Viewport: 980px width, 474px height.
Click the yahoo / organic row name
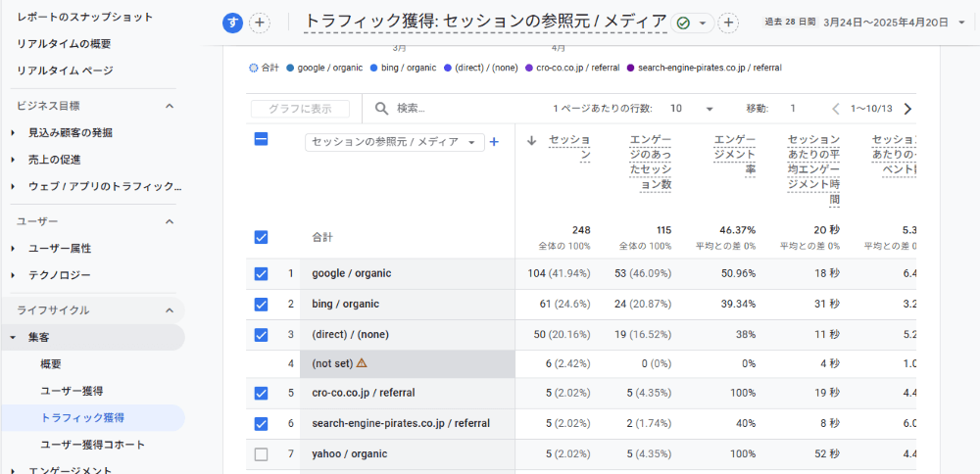pos(350,454)
